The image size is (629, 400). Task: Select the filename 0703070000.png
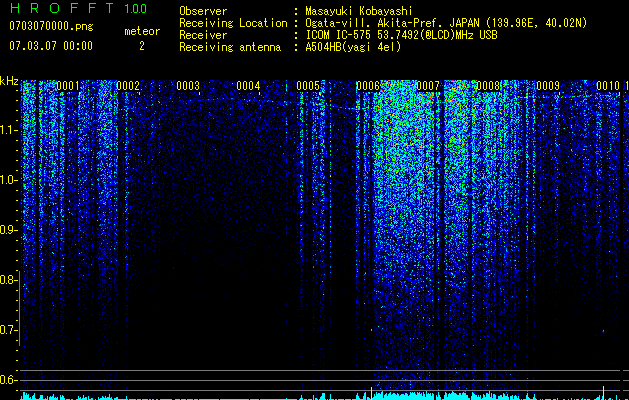[x=51, y=26]
